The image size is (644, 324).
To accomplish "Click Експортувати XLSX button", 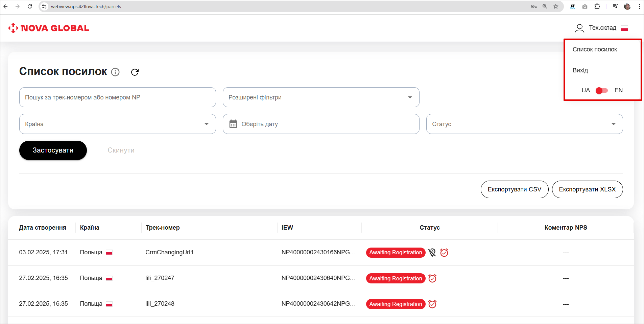I will point(587,189).
